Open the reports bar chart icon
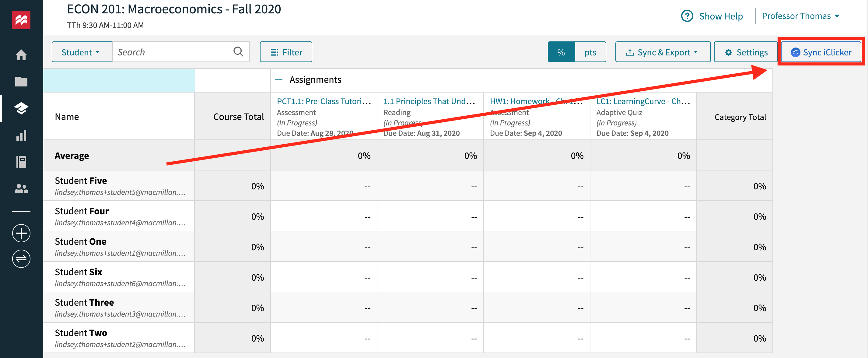The width and height of the screenshot is (868, 358). tap(21, 135)
